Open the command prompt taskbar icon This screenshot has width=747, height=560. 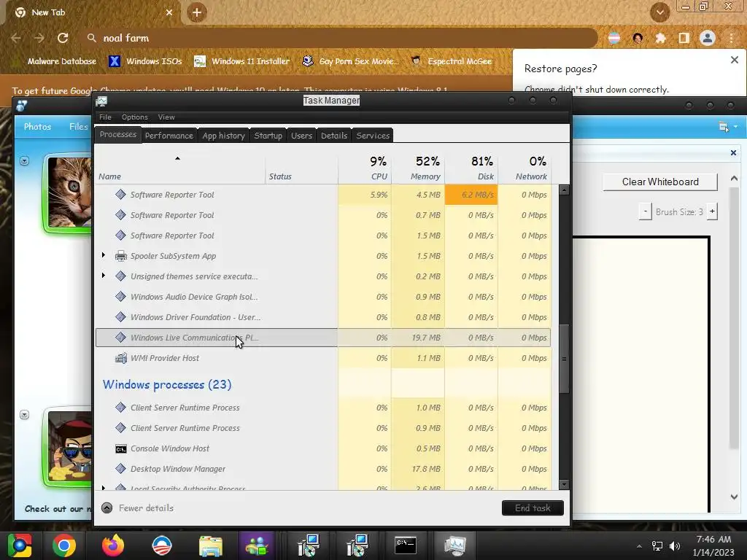click(406, 545)
